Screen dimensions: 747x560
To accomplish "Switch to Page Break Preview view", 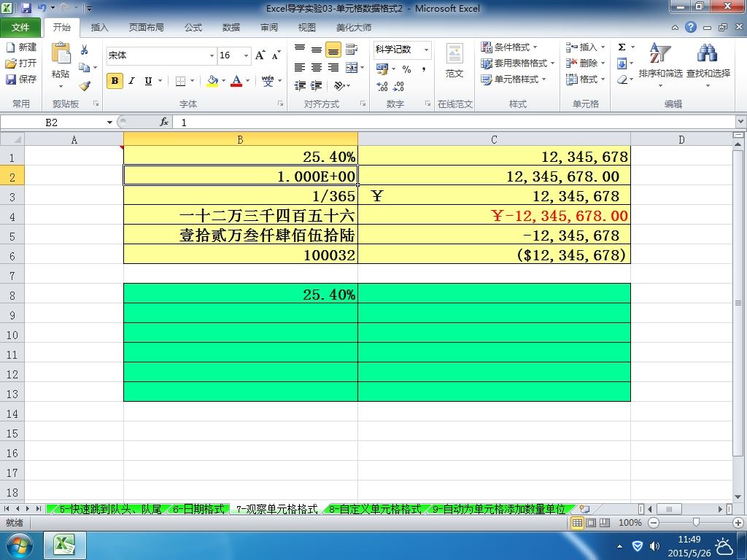I will coord(605,523).
